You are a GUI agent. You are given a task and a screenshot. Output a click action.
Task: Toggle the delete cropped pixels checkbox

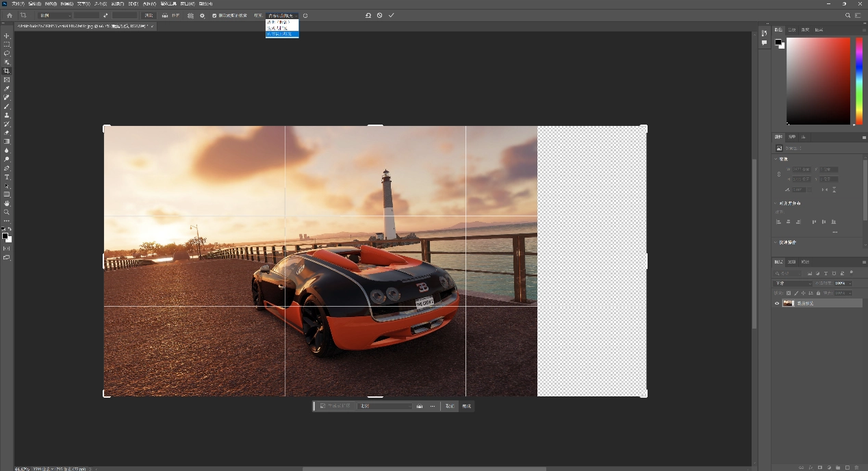pyautogui.click(x=214, y=15)
